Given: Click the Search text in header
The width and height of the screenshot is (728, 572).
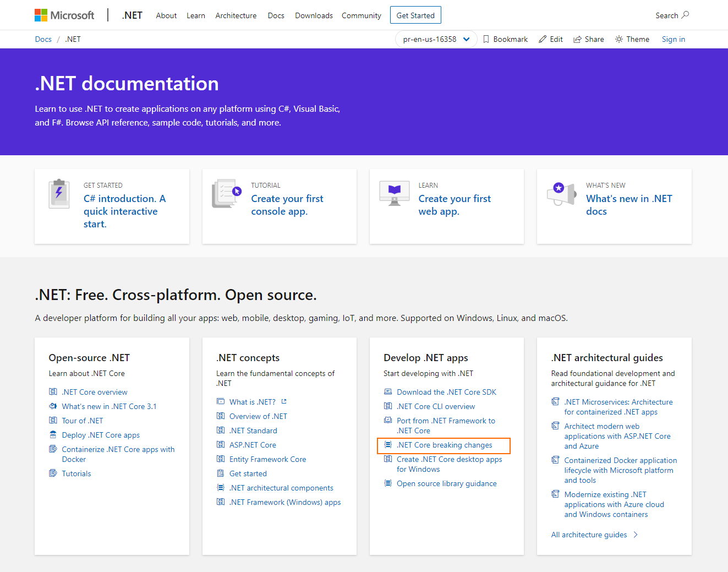Looking at the screenshot, I should pos(667,15).
